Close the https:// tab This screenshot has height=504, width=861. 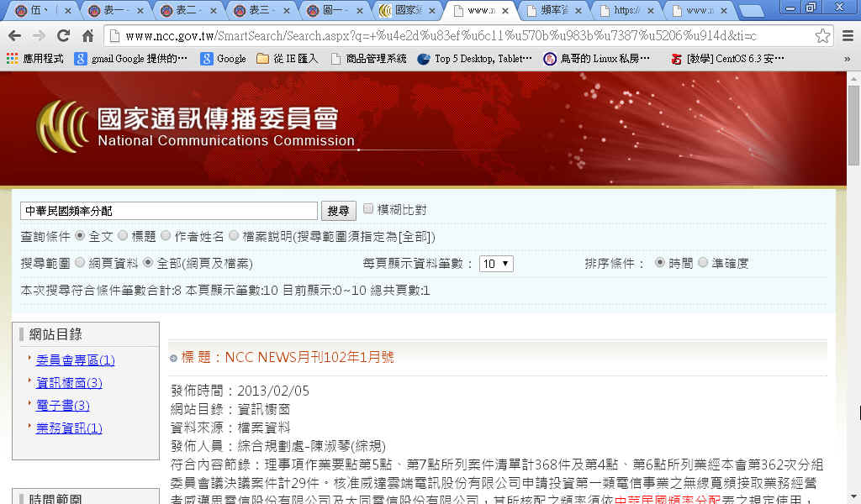pos(651,10)
